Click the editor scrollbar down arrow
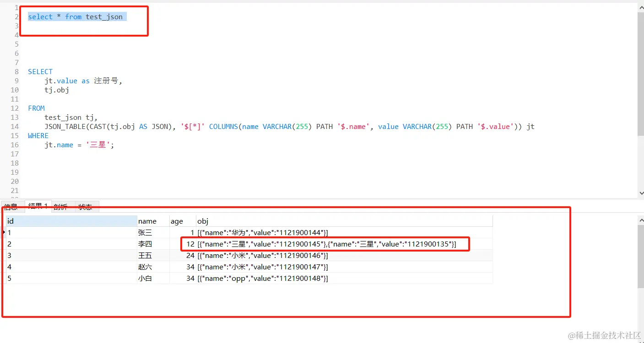The height and width of the screenshot is (343, 644). (640, 193)
